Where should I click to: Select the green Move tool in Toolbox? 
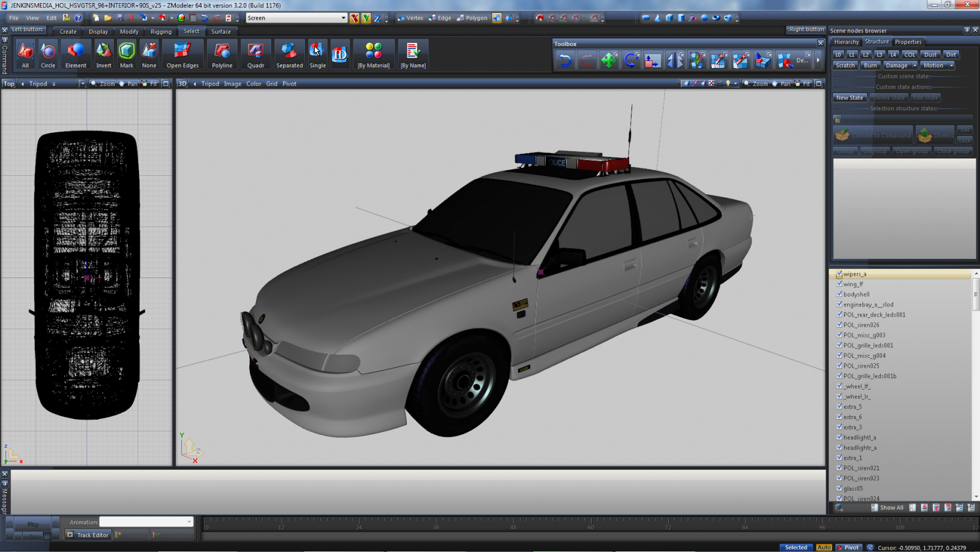[x=608, y=60]
